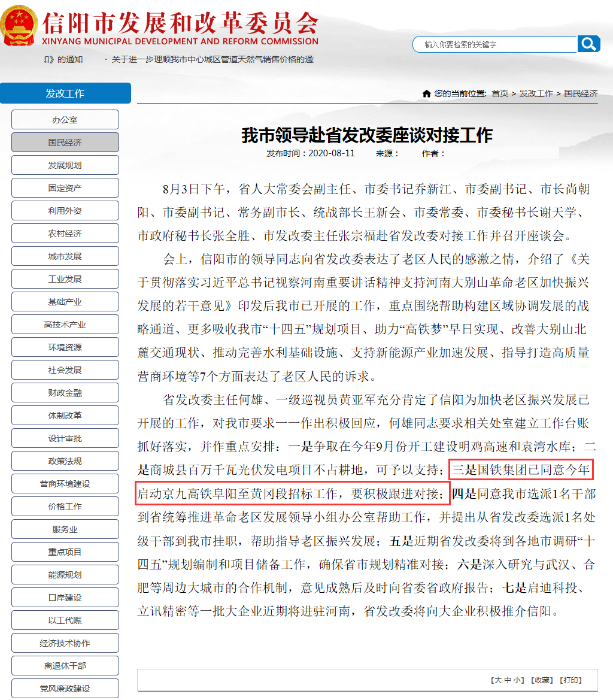Go to 价格工作 sidebar section

point(65,507)
